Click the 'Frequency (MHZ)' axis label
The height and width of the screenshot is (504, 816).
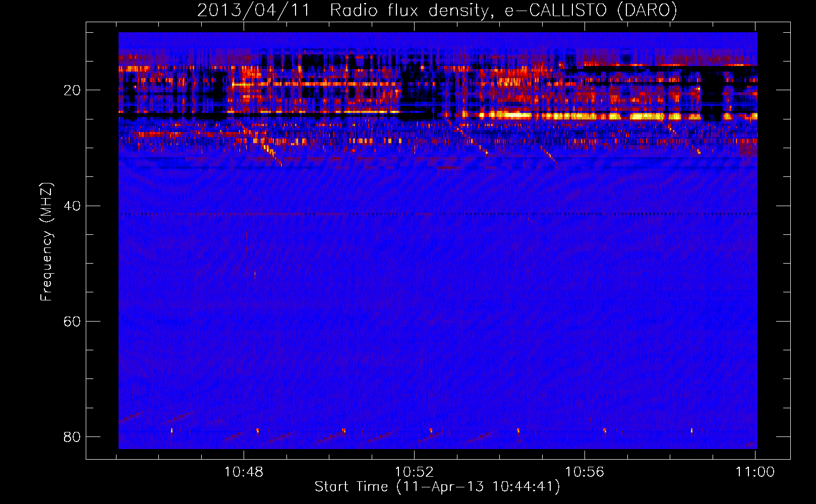(46, 241)
